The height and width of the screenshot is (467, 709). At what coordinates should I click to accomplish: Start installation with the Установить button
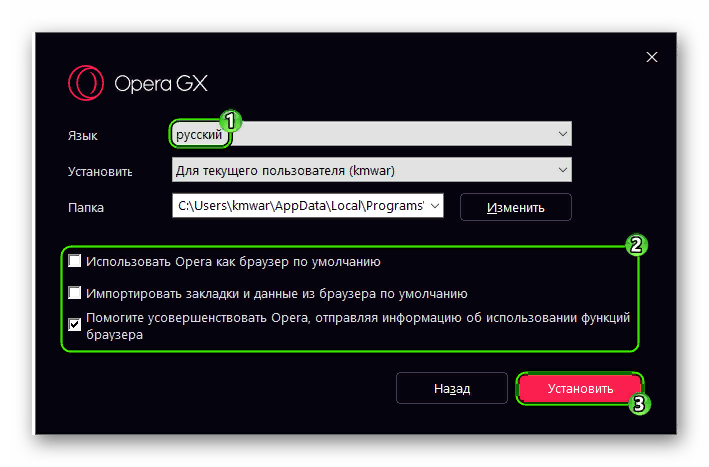pos(580,388)
